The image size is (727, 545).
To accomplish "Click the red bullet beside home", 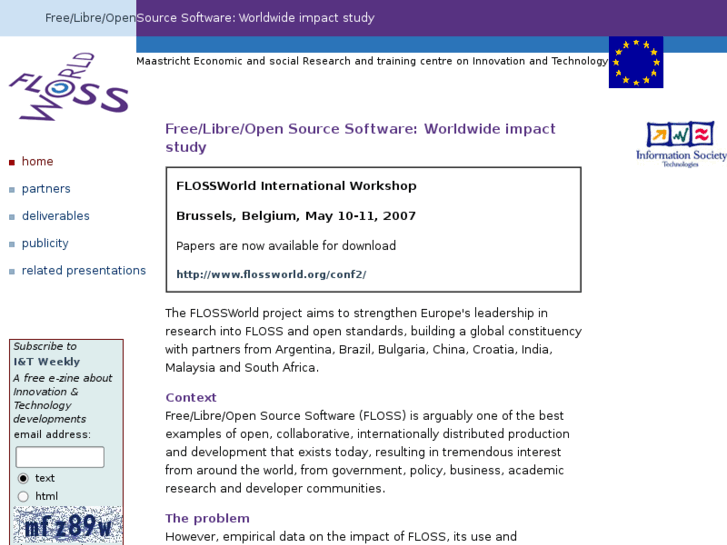I will pyautogui.click(x=12, y=162).
